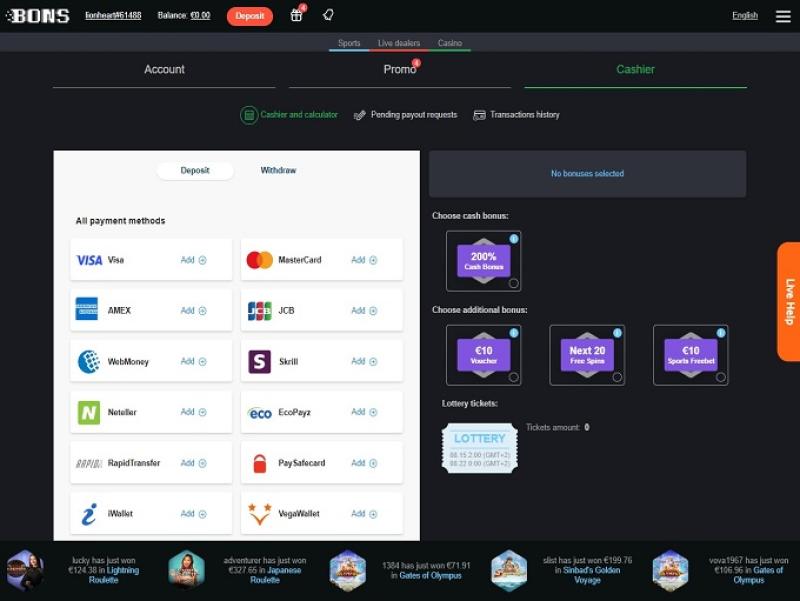Select the Next 20 Free Spins radio button
Viewport: 800px width, 601px height.
(617, 377)
